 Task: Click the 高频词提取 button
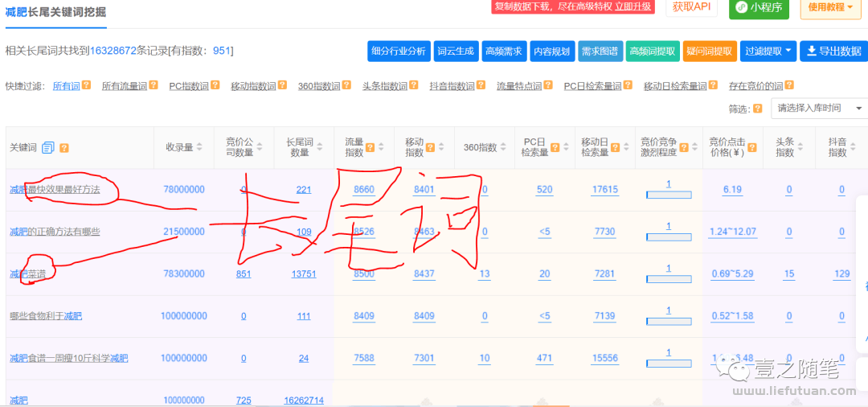click(653, 51)
